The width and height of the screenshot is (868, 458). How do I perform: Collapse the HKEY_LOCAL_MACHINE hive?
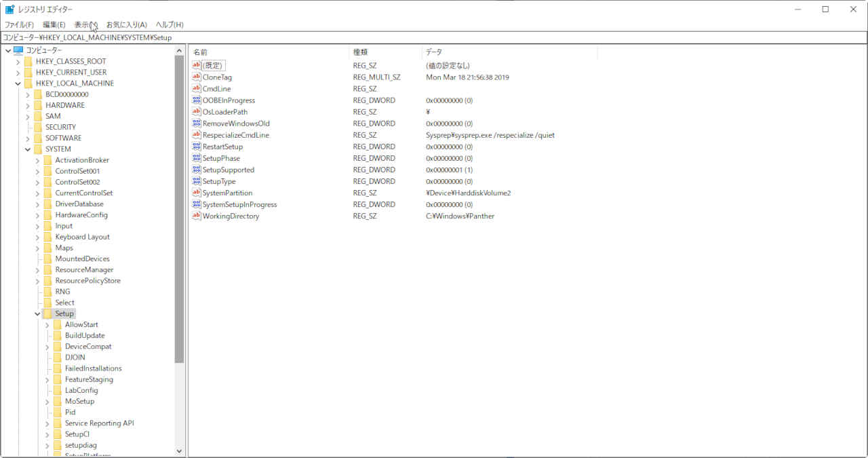[x=18, y=83]
